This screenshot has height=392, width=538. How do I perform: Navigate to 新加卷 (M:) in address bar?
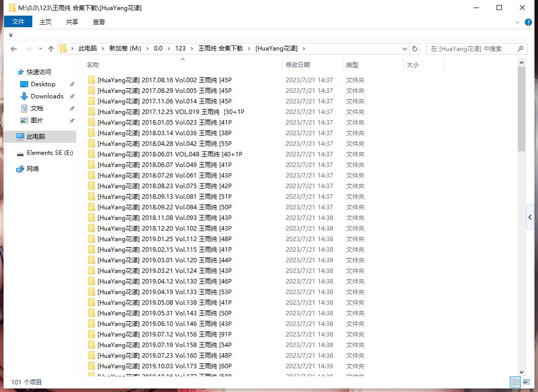[x=125, y=48]
